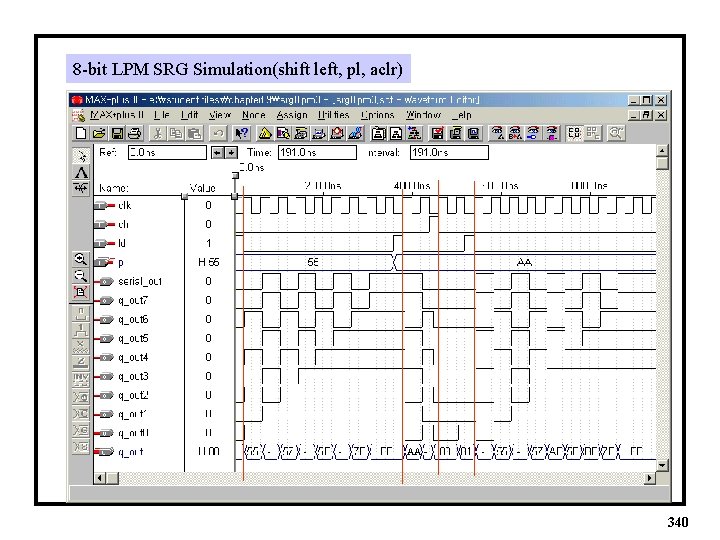Save the file with the floppy disk icon
Screen dimensions: 720x540
[x=117, y=133]
